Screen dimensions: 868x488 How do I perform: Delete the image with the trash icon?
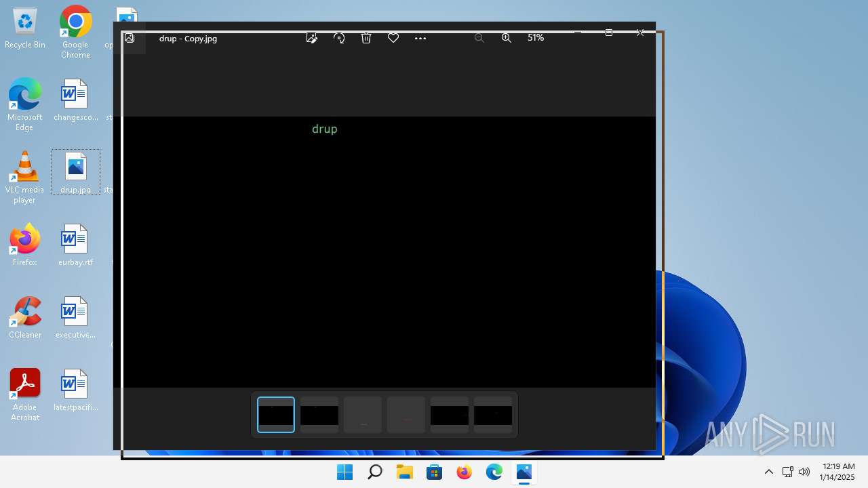tap(366, 38)
